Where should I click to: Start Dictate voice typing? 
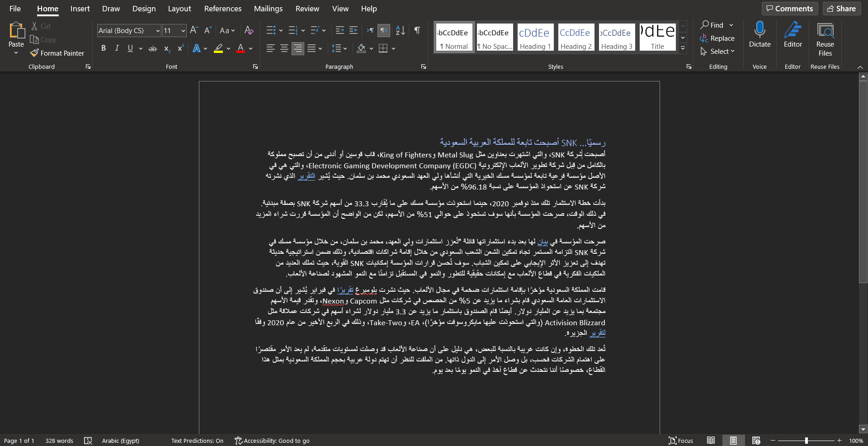759,34
